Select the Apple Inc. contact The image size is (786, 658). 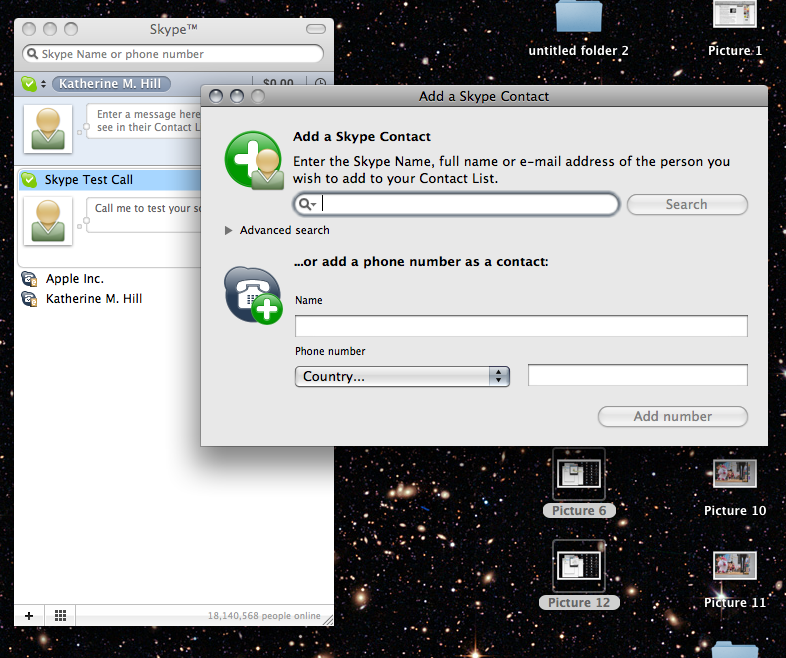coord(75,279)
